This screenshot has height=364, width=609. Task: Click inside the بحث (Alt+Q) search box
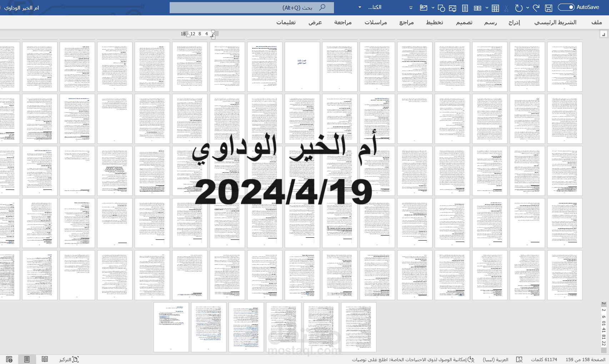pos(252,7)
